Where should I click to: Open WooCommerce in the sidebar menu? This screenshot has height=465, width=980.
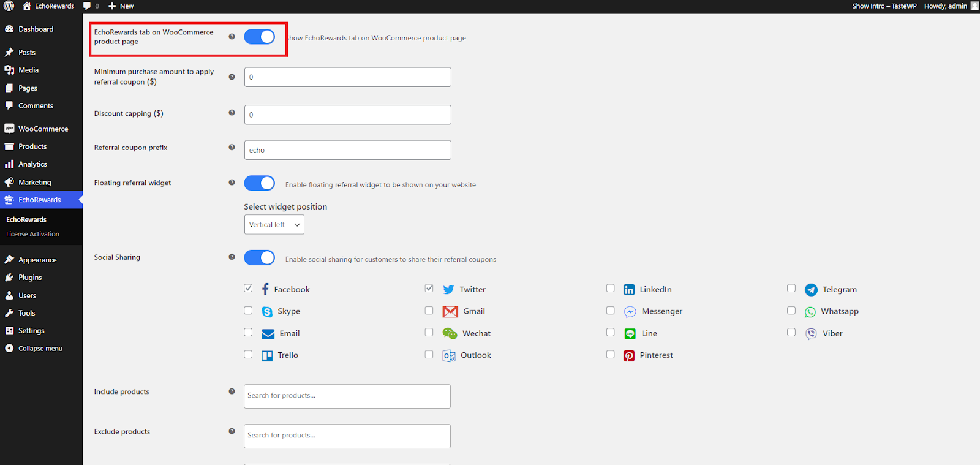[x=43, y=129]
